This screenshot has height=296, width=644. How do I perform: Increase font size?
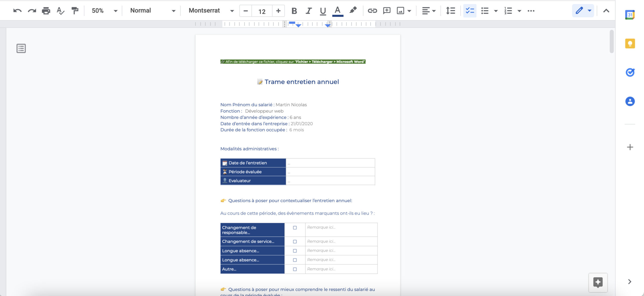tap(278, 11)
